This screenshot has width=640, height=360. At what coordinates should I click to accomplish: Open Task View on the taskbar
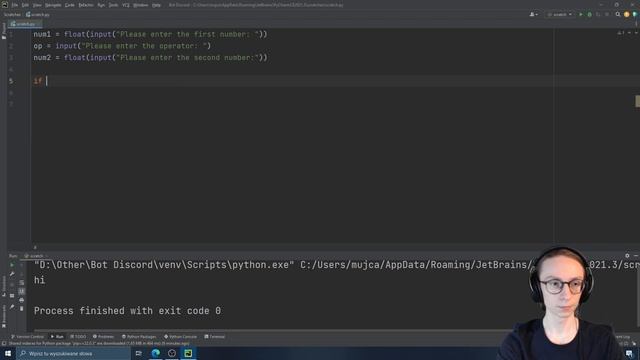coord(138,353)
